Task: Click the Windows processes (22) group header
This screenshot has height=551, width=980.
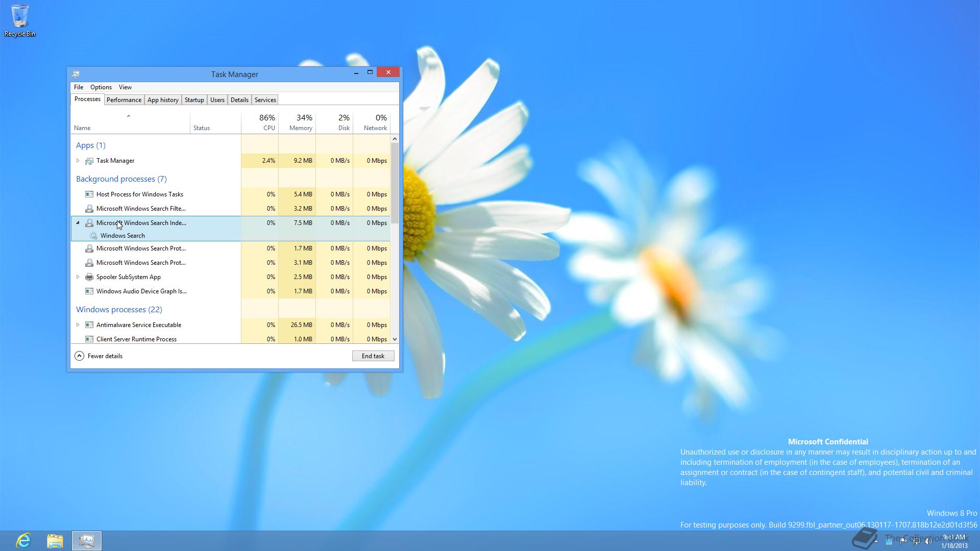Action: pos(119,310)
